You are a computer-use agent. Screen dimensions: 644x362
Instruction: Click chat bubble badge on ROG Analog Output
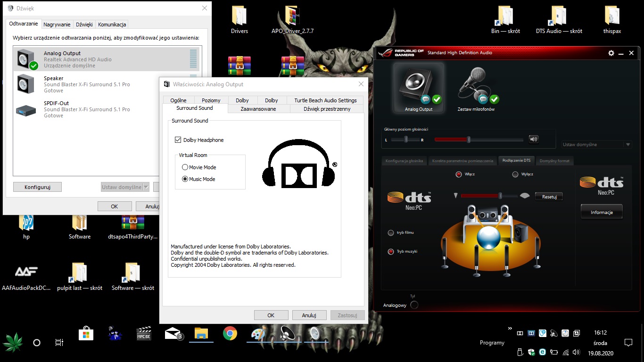click(x=426, y=99)
